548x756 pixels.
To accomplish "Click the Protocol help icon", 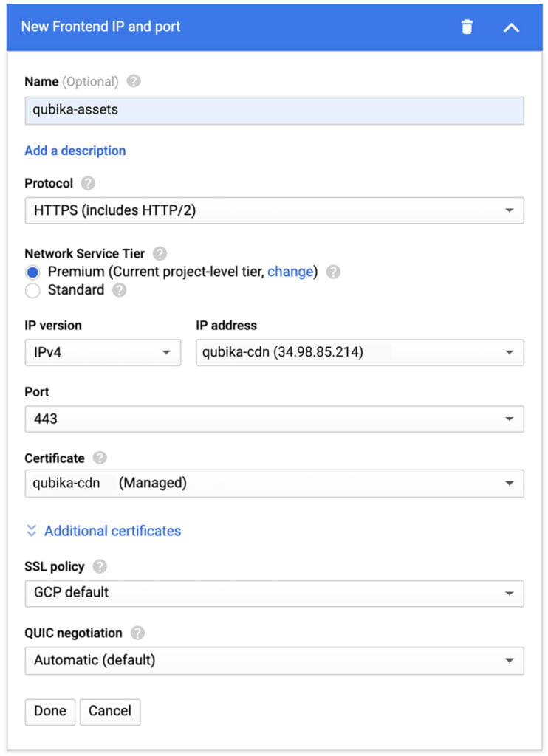I will 89,183.
